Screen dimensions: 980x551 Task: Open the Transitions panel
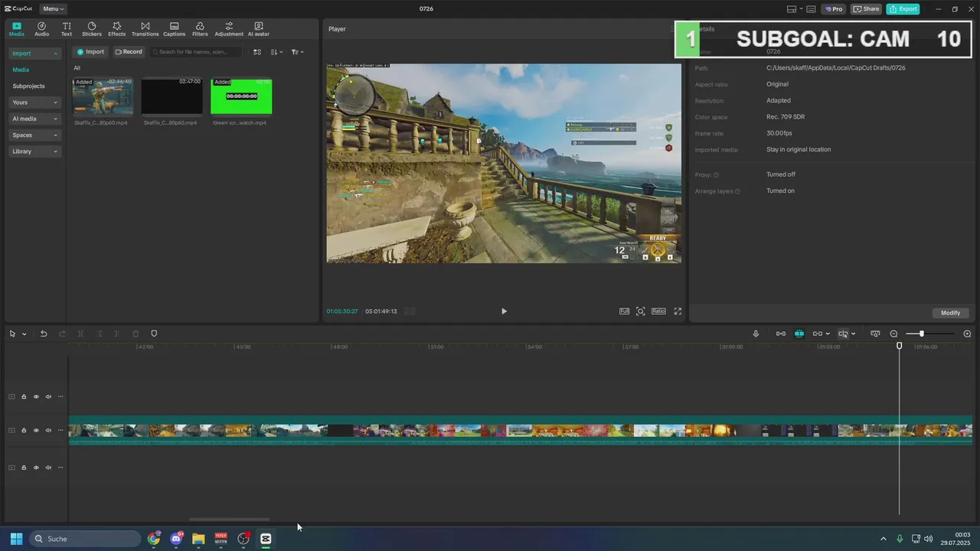pyautogui.click(x=145, y=29)
